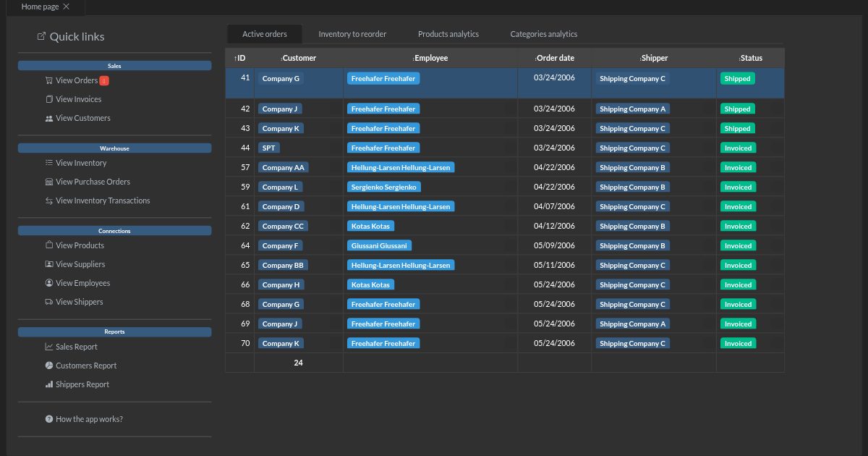Sort the table by Employee column
Viewport: 868px width, 456px height.
pyautogui.click(x=430, y=58)
